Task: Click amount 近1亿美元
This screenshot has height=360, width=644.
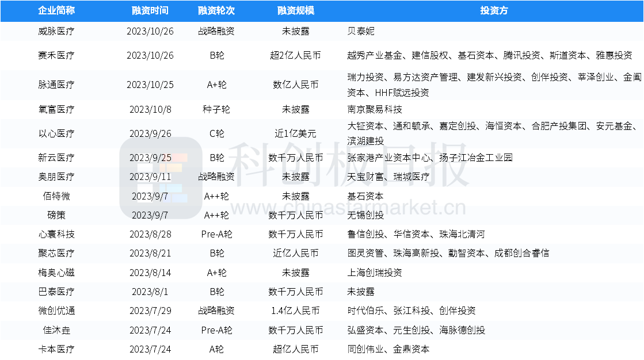Action: point(296,134)
